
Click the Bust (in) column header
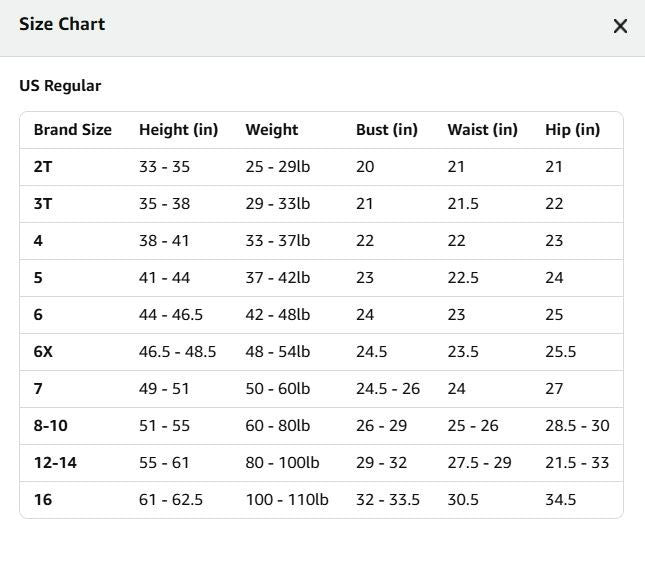coord(387,130)
